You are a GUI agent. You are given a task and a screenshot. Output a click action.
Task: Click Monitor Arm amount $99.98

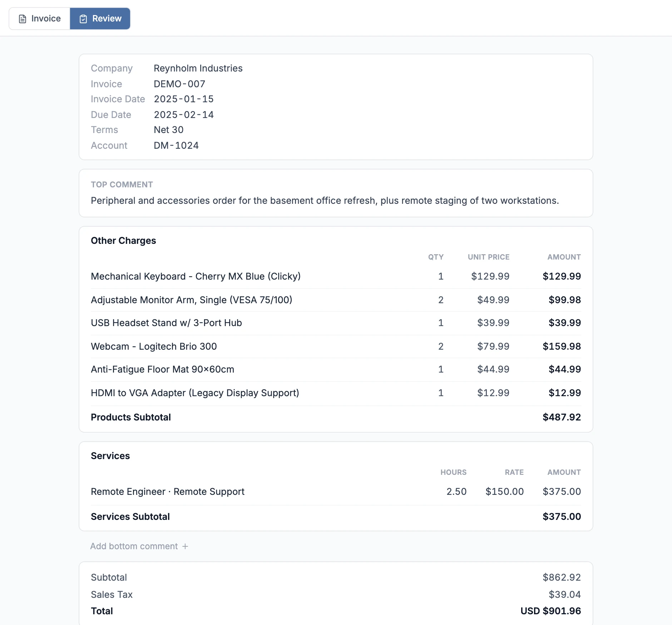click(565, 300)
